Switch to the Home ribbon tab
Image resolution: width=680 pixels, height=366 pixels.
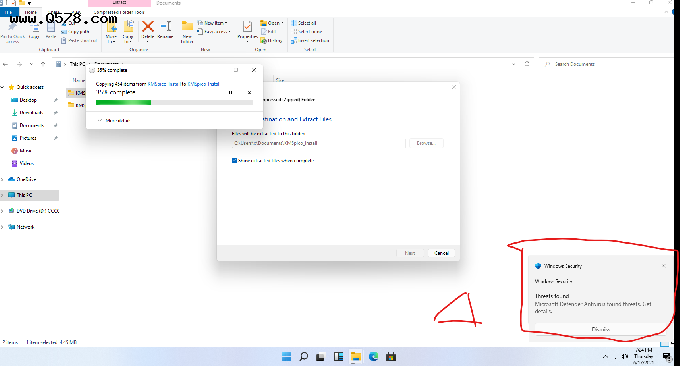(x=30, y=13)
